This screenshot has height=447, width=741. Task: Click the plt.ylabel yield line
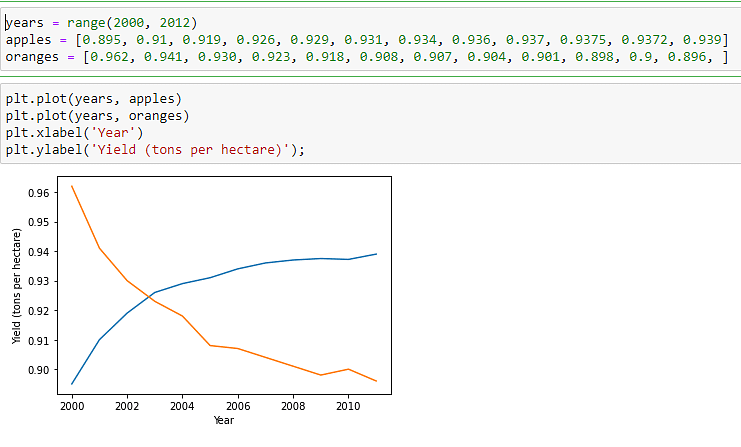tap(155, 150)
